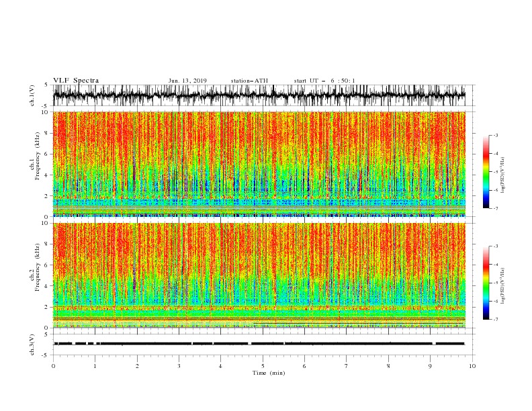Image resolution: width=532 pixels, height=411 pixels.
Task: Click time axis tick label "0"
Action: click(x=53, y=366)
